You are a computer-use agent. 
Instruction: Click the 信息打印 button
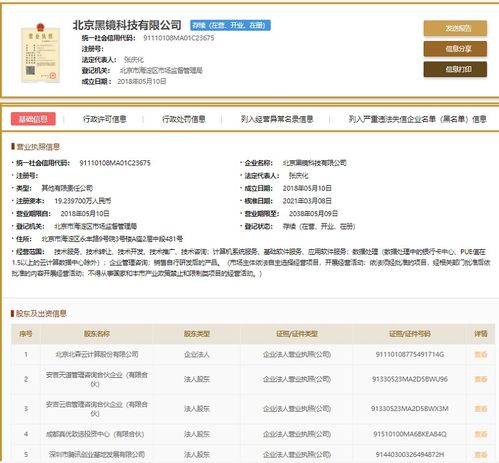click(x=455, y=69)
